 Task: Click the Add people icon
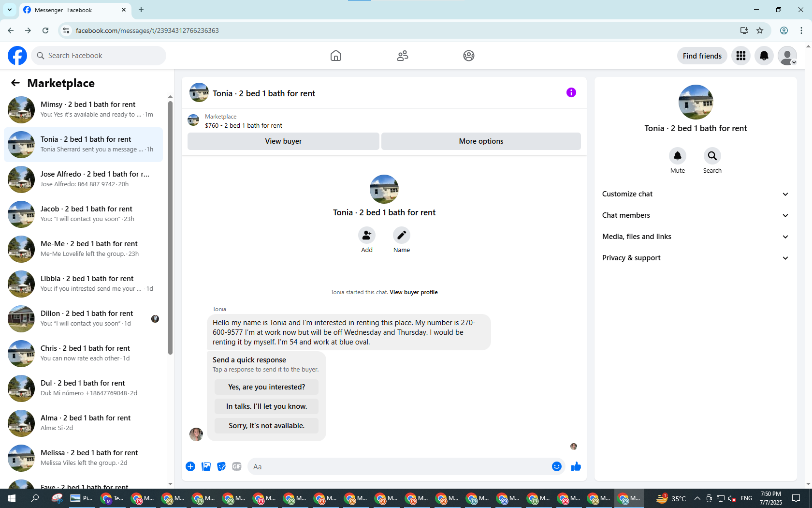(367, 235)
